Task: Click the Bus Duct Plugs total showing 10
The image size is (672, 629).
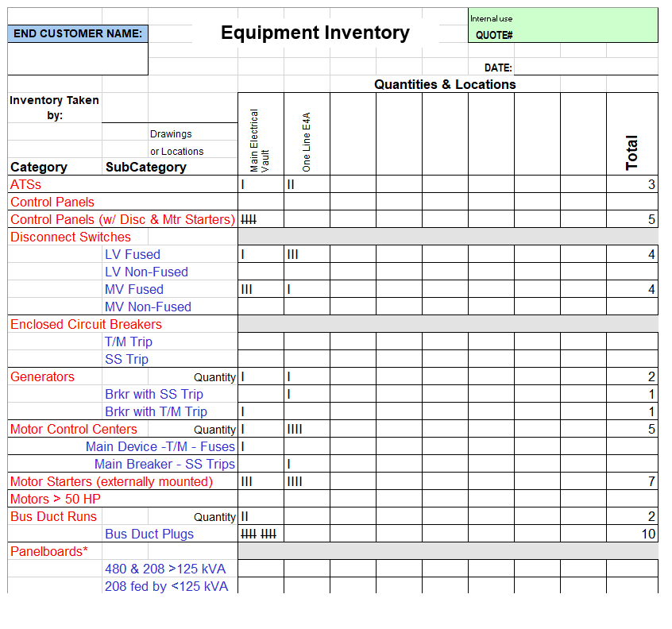Action: coord(632,534)
